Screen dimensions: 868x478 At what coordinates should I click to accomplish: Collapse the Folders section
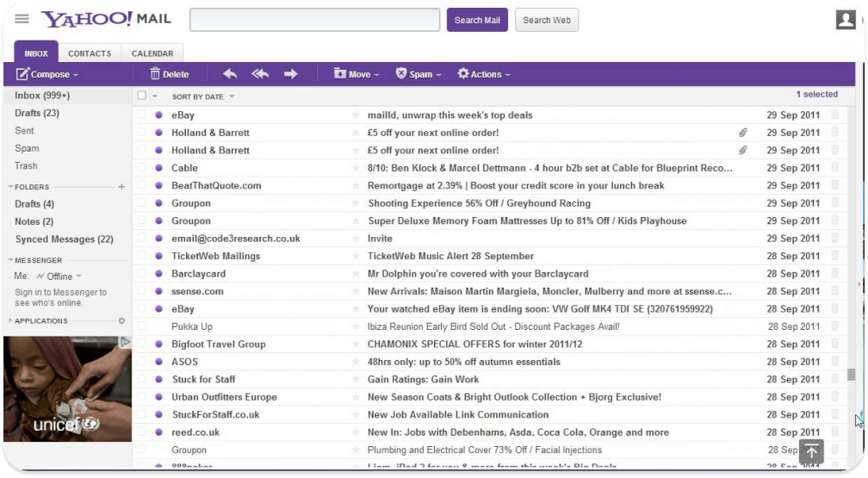tap(10, 187)
